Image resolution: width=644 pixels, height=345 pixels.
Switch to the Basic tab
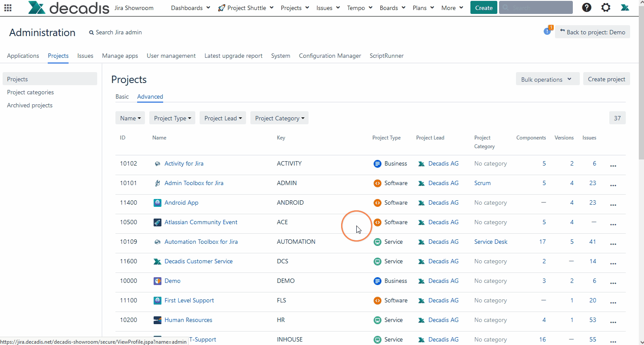pos(122,96)
